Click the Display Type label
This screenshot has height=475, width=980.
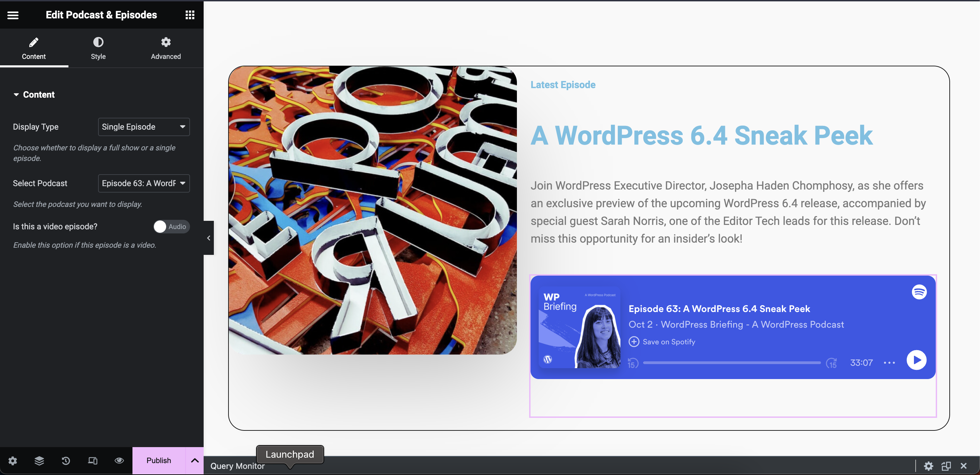[x=36, y=127]
